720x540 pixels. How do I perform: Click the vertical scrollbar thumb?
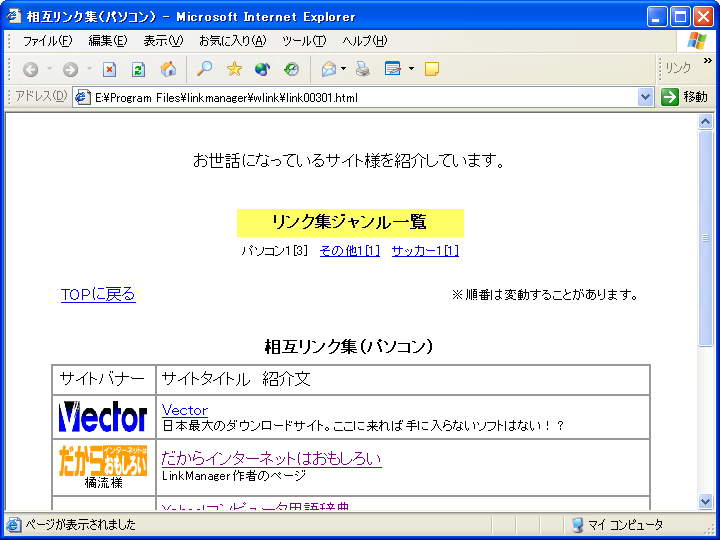tap(705, 238)
